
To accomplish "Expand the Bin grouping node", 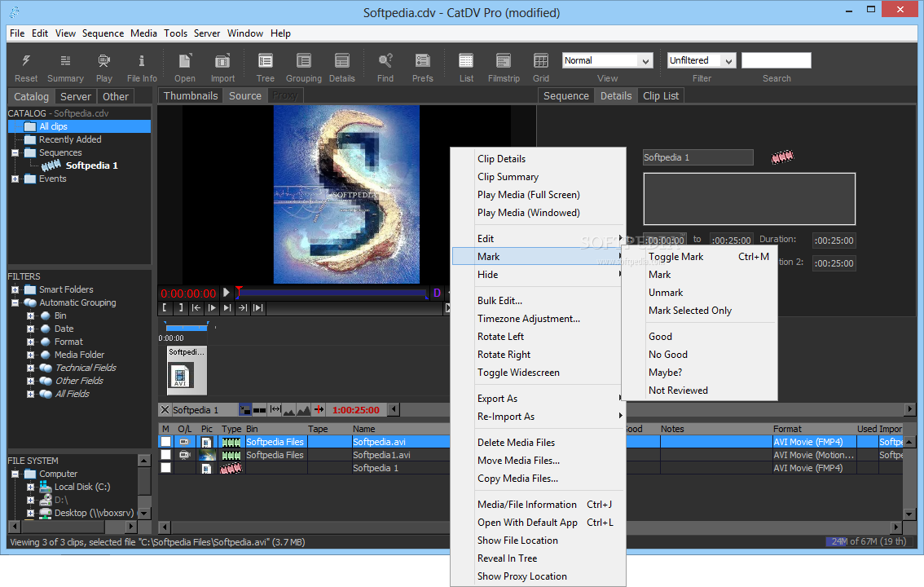I will point(30,316).
